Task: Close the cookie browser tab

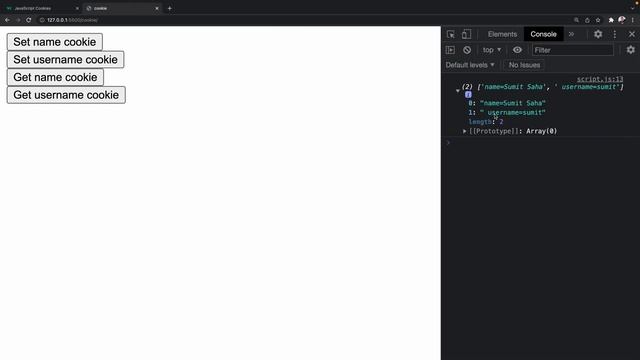Action: pyautogui.click(x=157, y=8)
